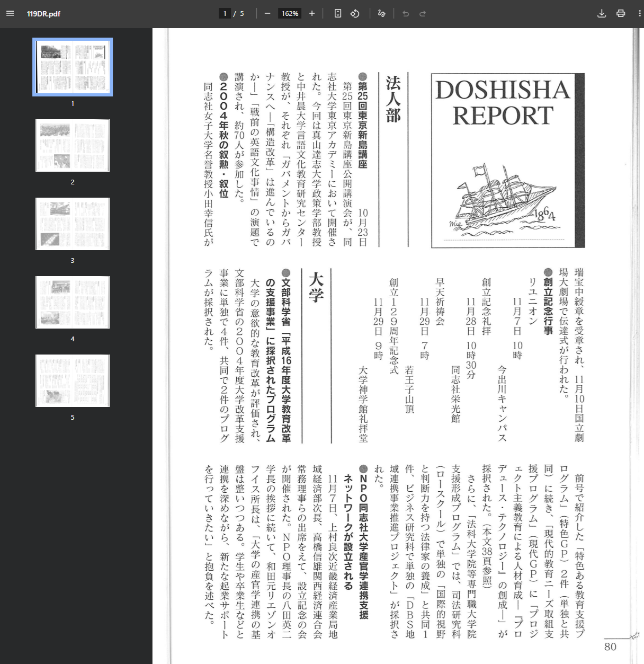Select the draw annotation tool

pos(381,13)
